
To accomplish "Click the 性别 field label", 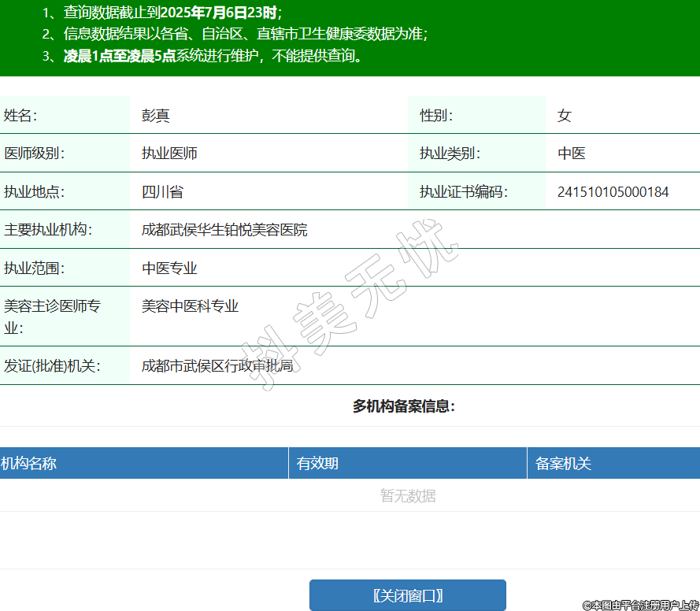I will [x=435, y=116].
